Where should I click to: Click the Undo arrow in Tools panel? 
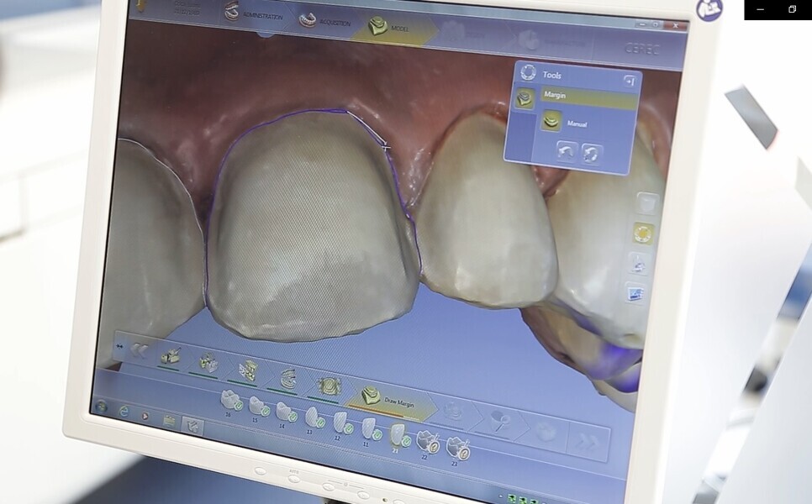566,151
